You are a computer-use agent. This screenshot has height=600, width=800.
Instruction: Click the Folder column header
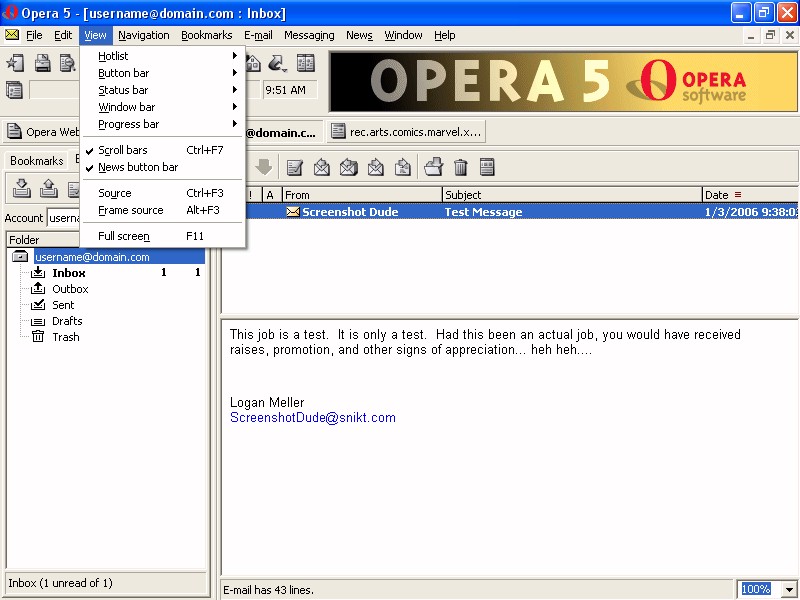43,240
